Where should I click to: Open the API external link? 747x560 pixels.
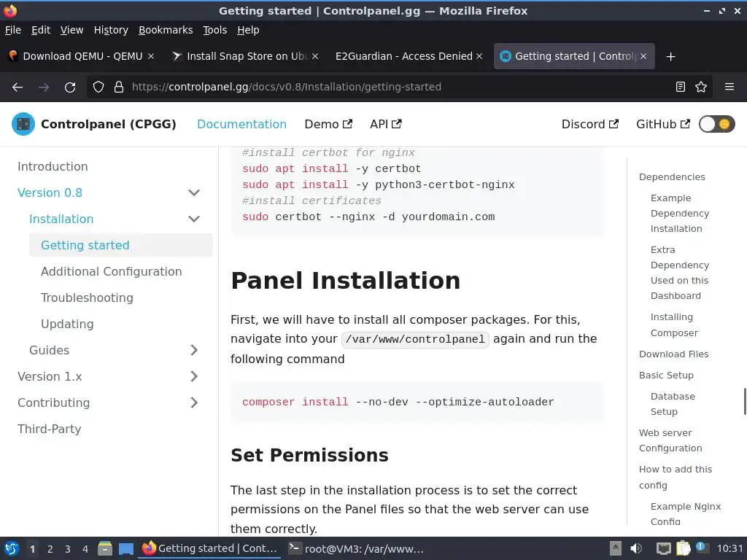pyautogui.click(x=385, y=124)
